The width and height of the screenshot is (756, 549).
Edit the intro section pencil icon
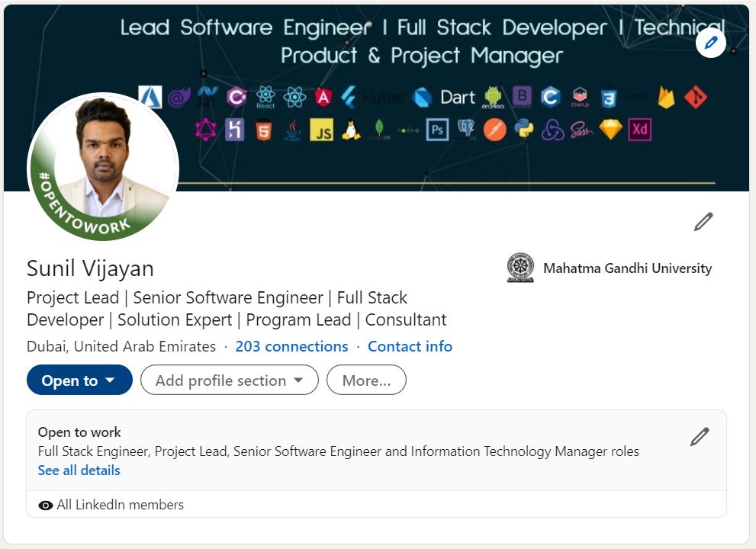[703, 220]
